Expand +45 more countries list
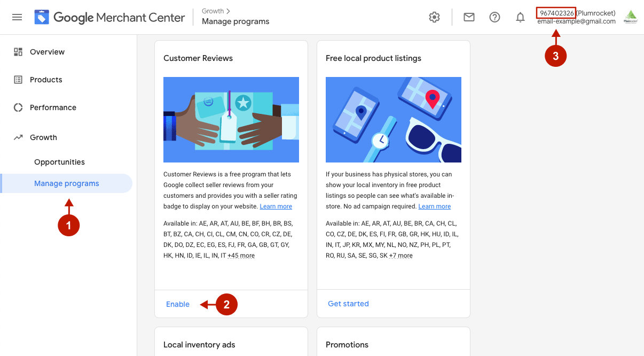 tap(241, 256)
